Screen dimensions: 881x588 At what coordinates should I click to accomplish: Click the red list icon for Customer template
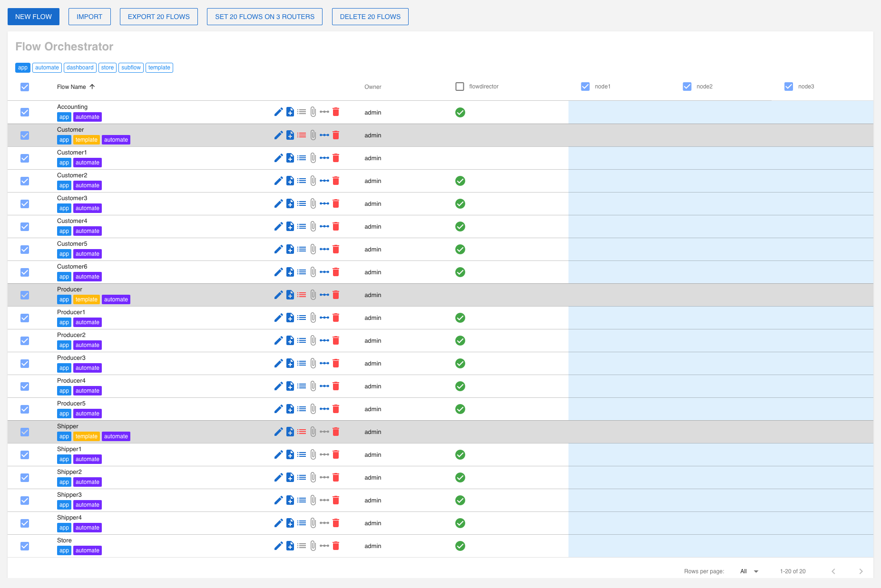point(302,135)
